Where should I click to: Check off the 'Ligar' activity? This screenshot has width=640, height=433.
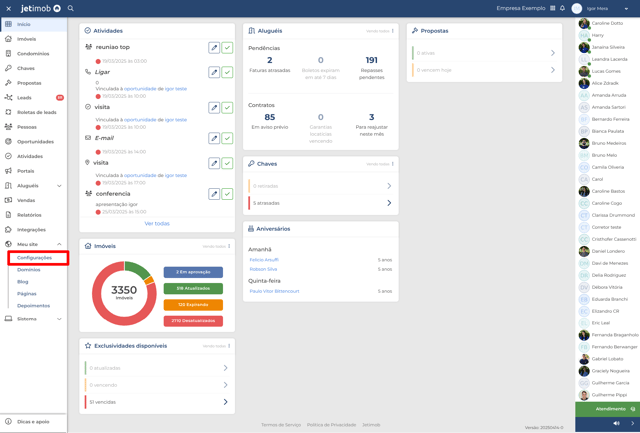(227, 72)
